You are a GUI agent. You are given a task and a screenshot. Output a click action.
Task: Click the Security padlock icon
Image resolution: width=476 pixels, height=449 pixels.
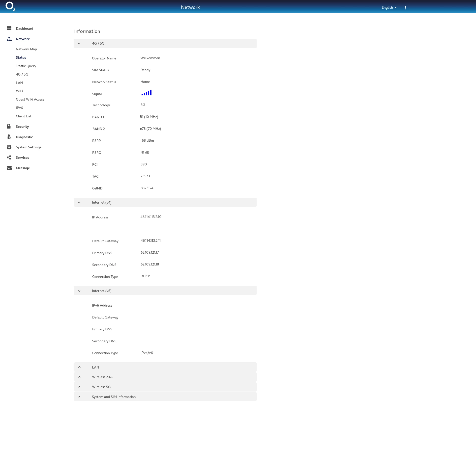click(x=9, y=127)
